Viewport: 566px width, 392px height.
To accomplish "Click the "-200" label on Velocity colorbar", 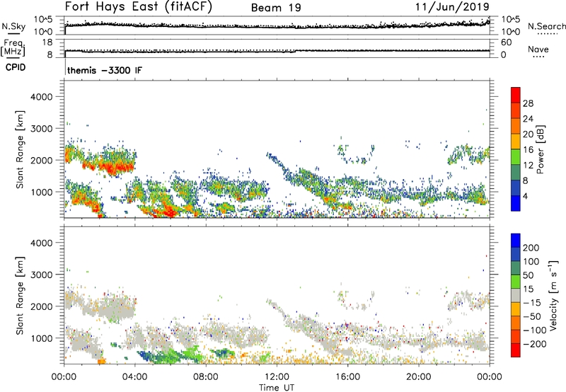I will click(535, 344).
